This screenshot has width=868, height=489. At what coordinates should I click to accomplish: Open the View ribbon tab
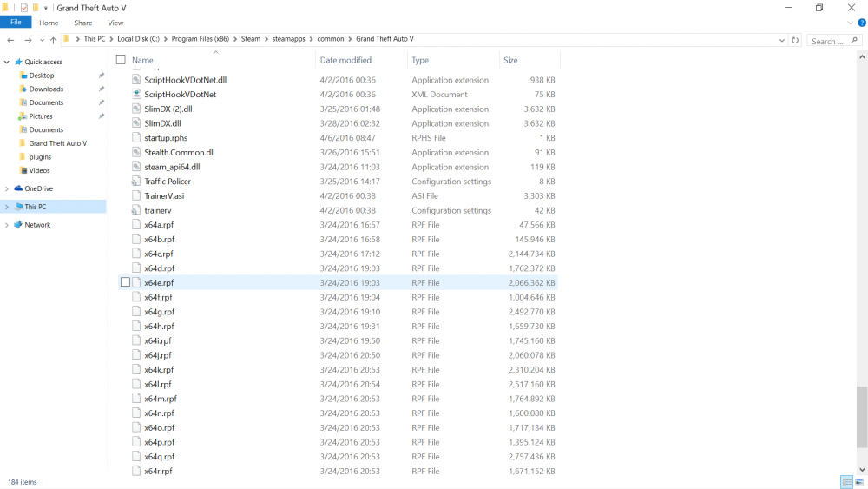tap(115, 23)
